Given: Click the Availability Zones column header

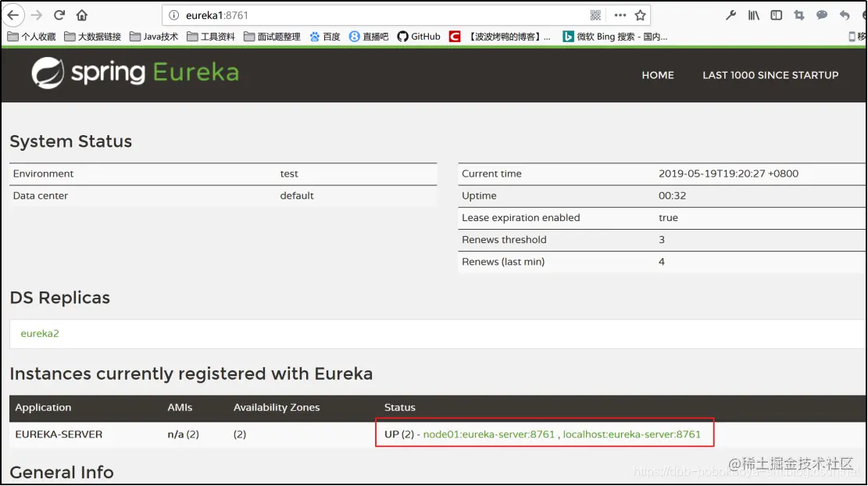Looking at the screenshot, I should 277,407.
